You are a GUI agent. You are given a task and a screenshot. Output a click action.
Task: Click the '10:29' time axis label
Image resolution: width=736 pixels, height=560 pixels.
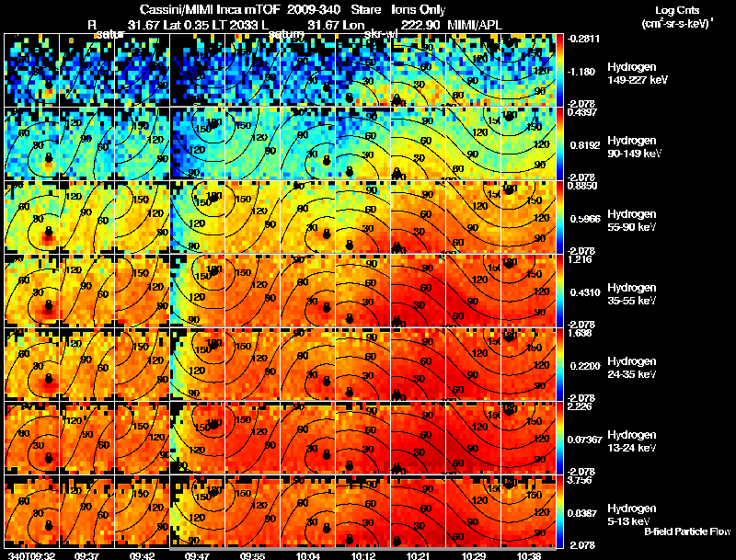[x=473, y=555]
